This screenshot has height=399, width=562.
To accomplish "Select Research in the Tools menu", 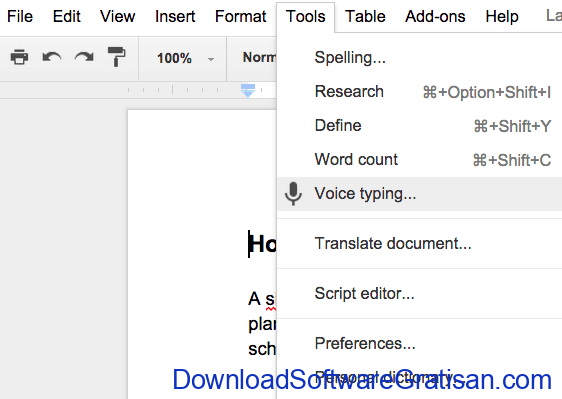I will coord(419,92).
